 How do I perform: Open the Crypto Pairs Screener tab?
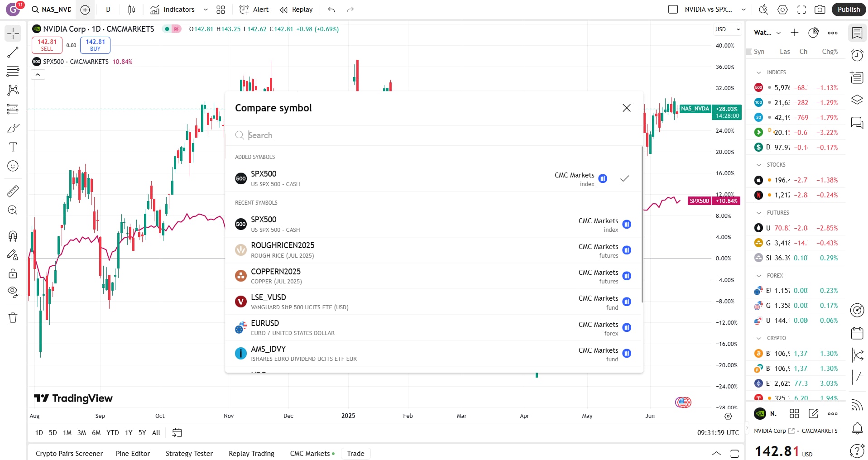(69, 454)
